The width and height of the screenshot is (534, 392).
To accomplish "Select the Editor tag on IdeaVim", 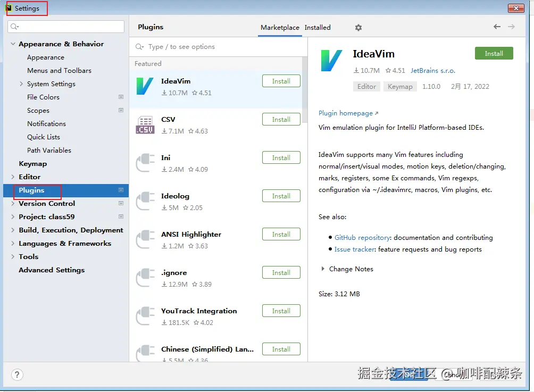I will pyautogui.click(x=366, y=87).
